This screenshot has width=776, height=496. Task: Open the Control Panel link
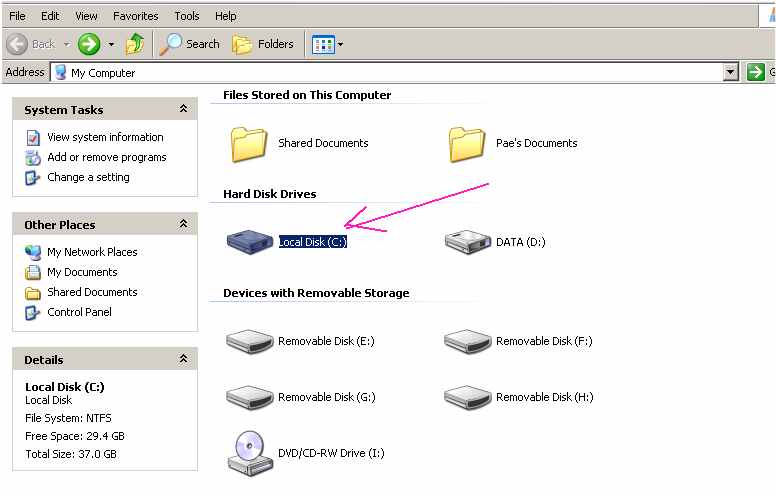[79, 312]
